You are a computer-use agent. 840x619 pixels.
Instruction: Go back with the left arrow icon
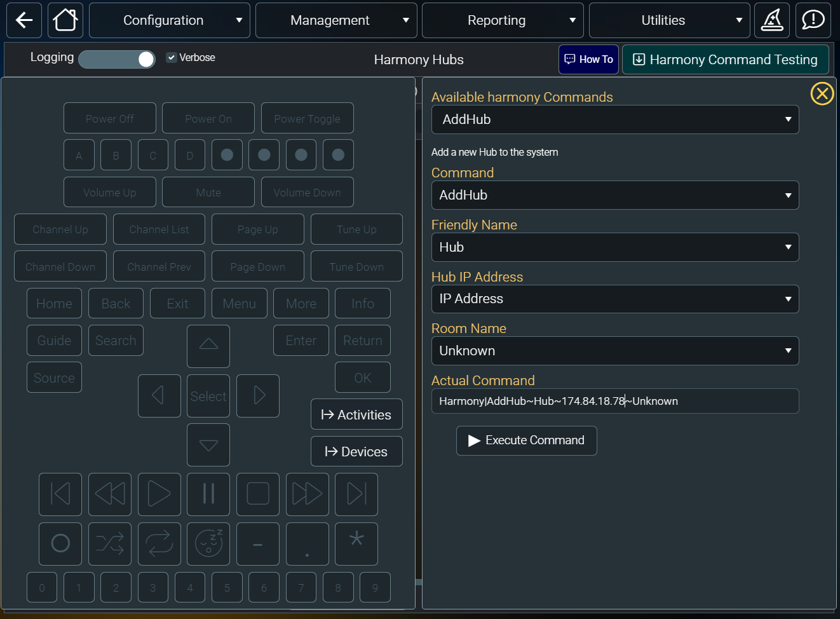(24, 20)
